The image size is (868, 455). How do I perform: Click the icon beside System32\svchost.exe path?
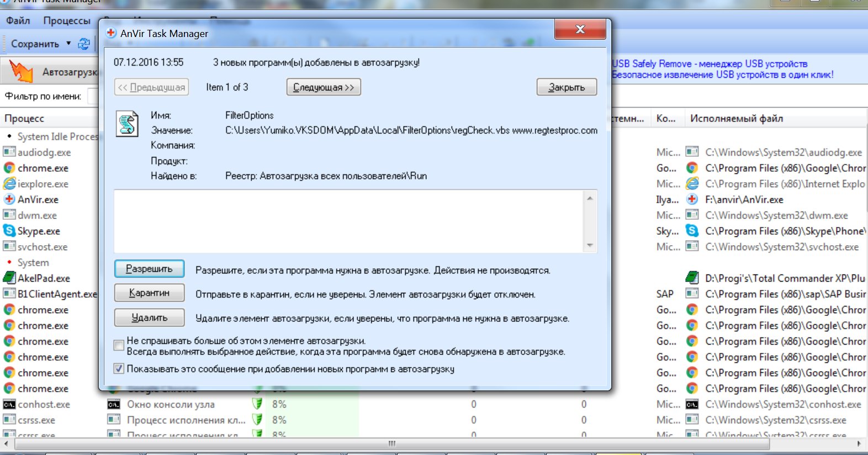692,246
